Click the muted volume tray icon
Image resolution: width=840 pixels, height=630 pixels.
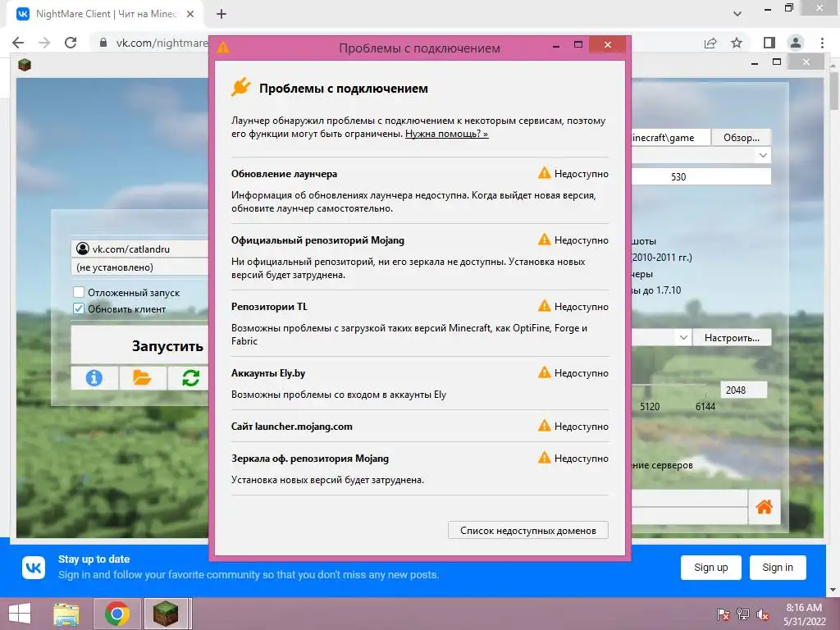coord(763,614)
